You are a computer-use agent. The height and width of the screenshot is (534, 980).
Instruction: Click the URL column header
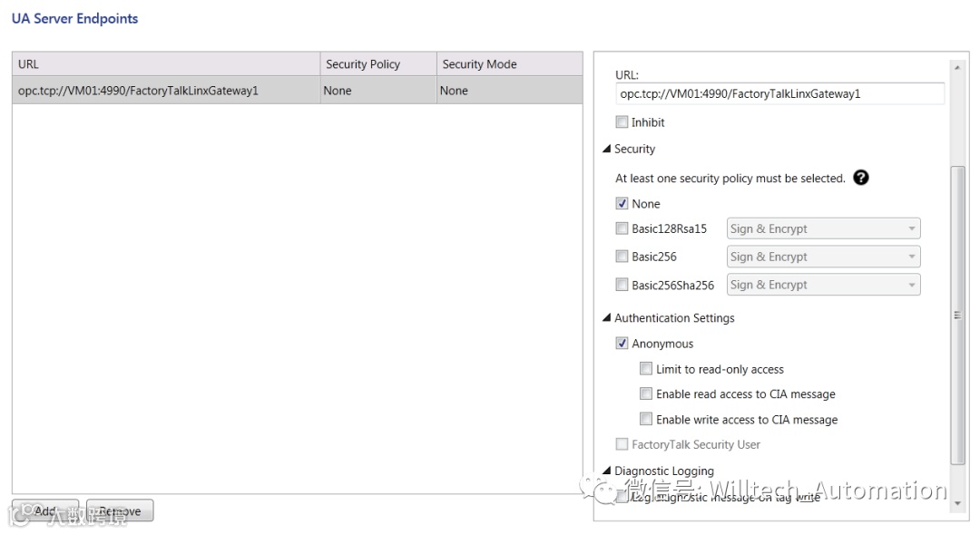(166, 64)
